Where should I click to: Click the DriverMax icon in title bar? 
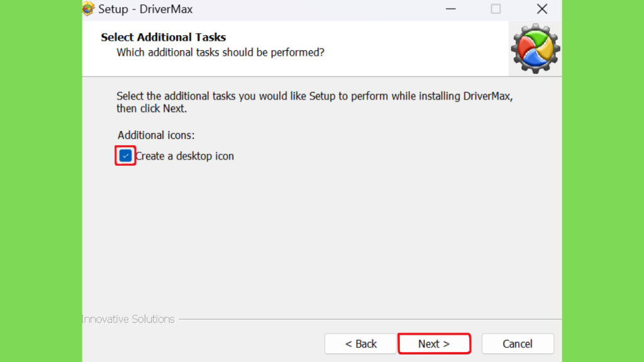88,9
